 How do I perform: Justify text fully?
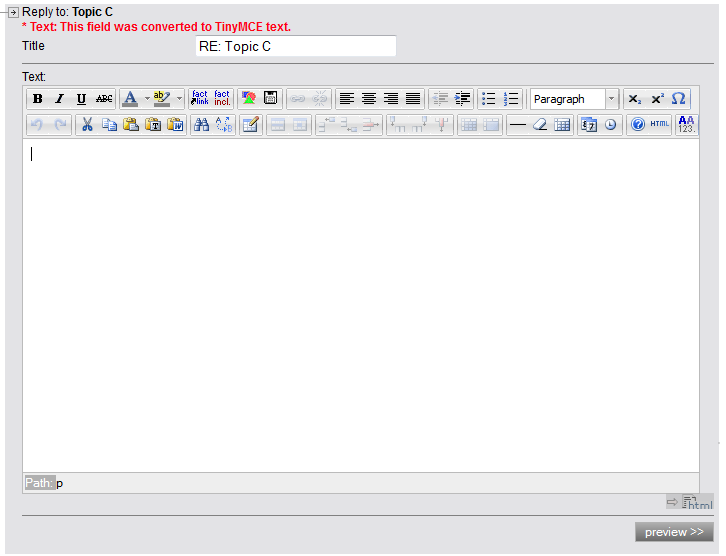click(x=413, y=99)
